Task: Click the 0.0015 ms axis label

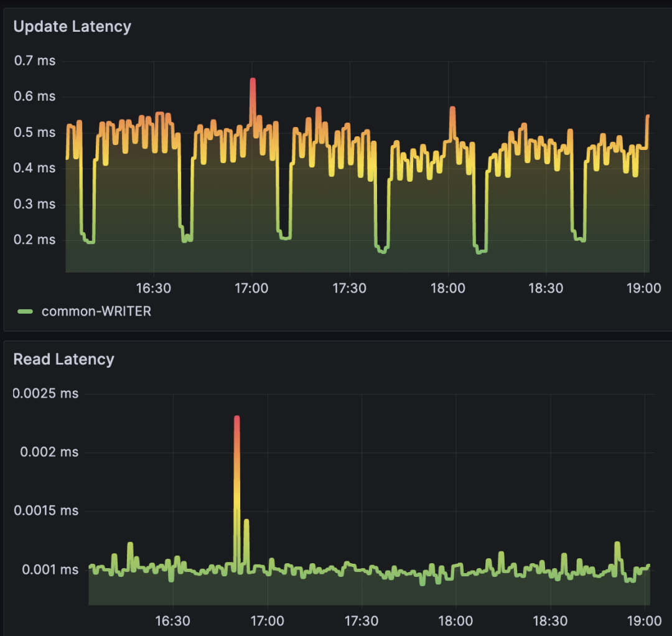Action: [46, 510]
